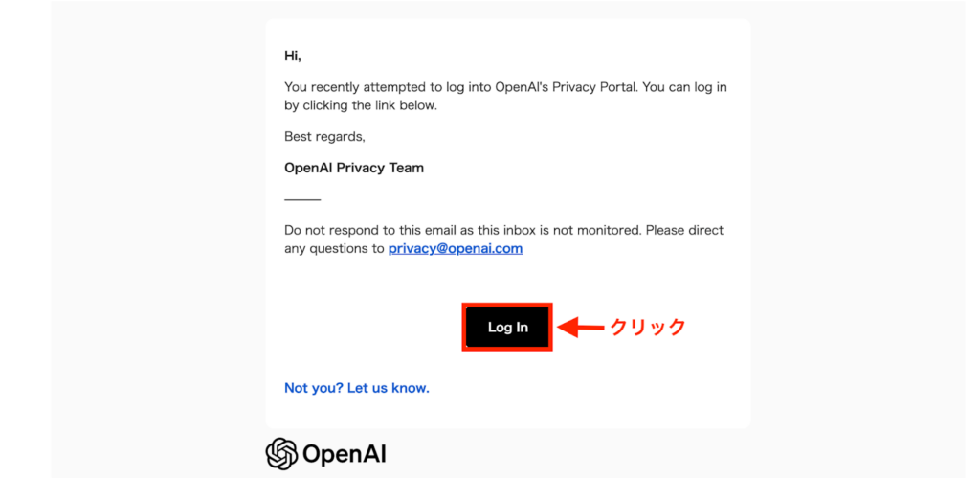The image size is (980, 478).
Task: Click the OpenAI wordmark beside the logo
Action: [345, 453]
